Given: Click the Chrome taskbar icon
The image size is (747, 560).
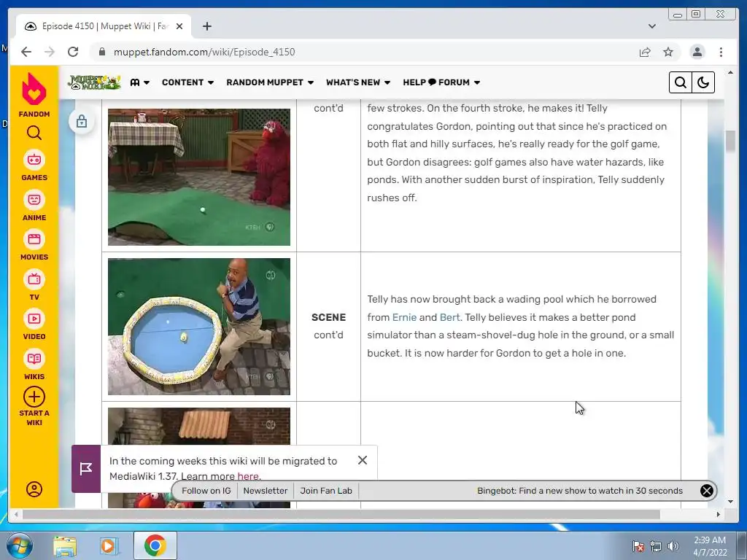Looking at the screenshot, I should pos(155,545).
